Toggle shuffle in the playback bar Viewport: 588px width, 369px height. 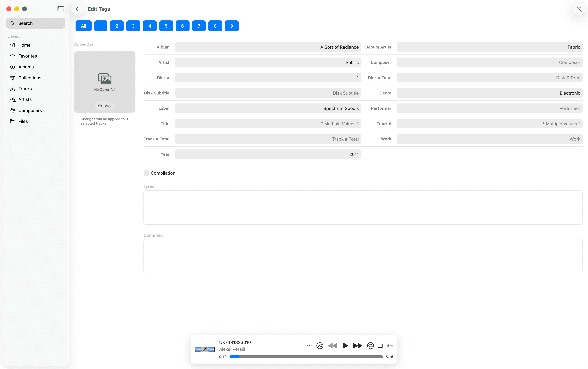pos(320,346)
